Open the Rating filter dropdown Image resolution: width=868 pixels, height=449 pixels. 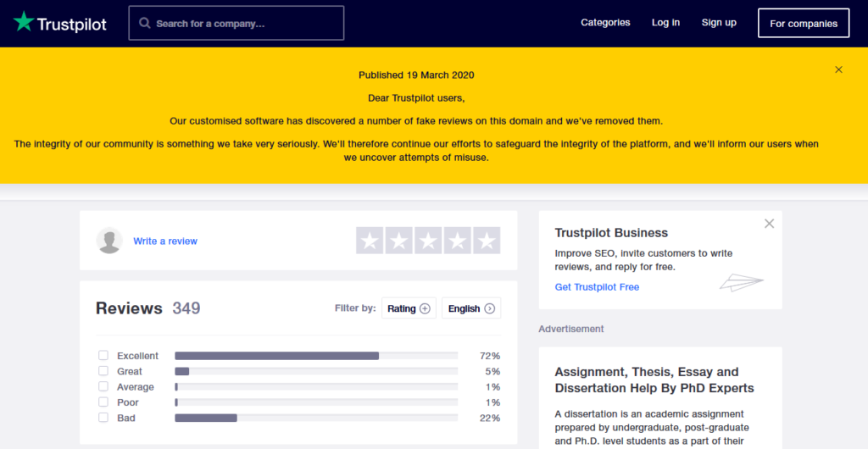point(409,308)
